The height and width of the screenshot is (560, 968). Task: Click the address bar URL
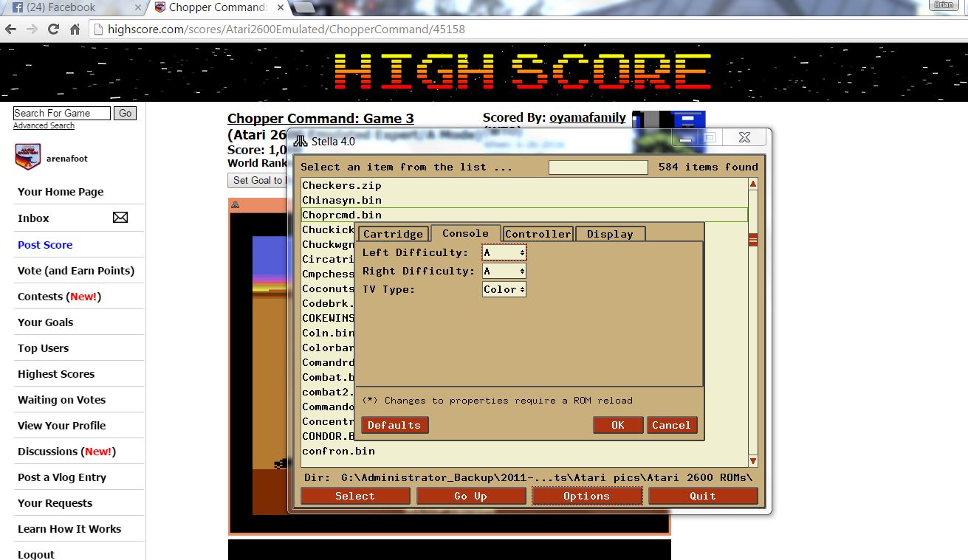[286, 30]
